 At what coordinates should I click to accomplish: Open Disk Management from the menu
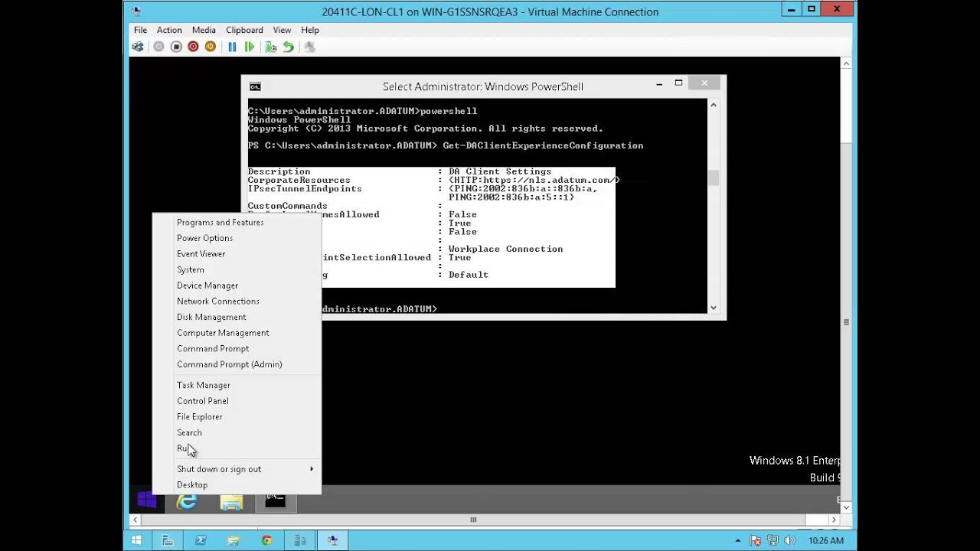pos(237,317)
